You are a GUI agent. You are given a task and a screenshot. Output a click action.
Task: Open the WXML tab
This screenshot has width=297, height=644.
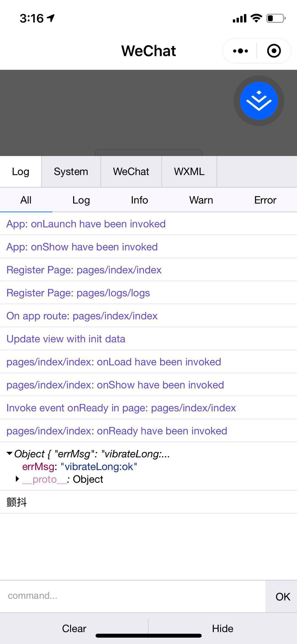click(189, 172)
